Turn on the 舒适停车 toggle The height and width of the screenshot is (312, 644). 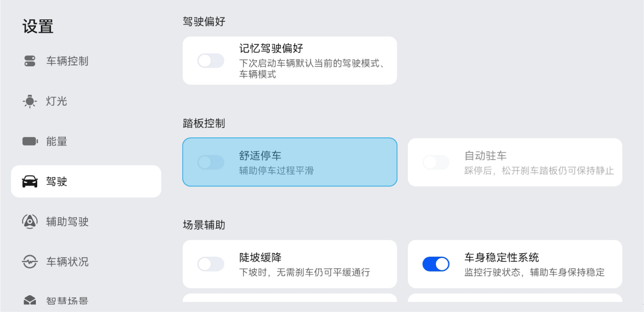pos(211,162)
